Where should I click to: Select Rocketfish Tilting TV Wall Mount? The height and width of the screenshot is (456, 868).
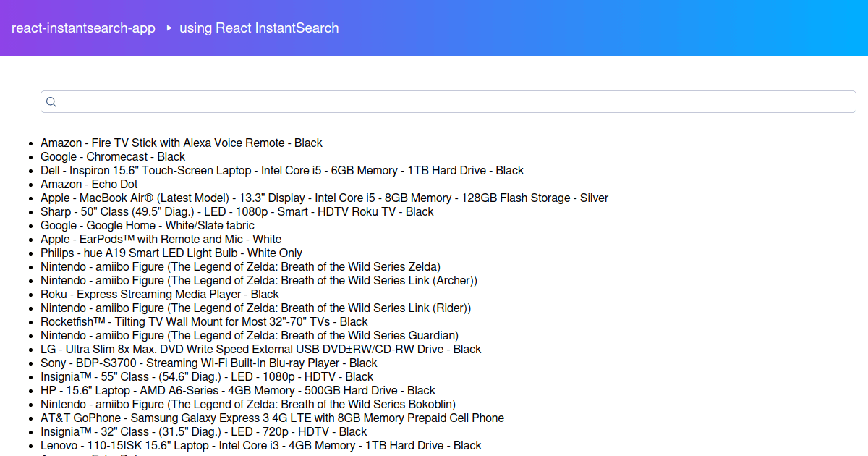(204, 322)
